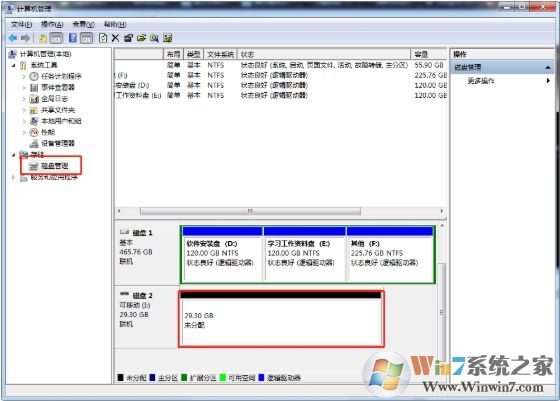Click the Refresh toolbar icon
Image resolution: width=560 pixels, height=401 pixels.
point(103,38)
